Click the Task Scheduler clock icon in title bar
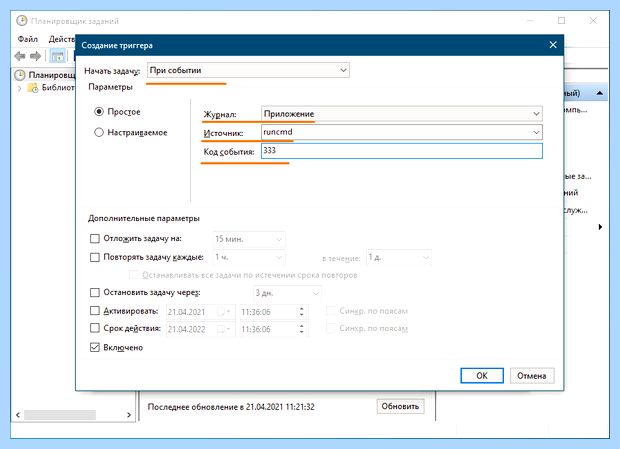 tap(22, 21)
